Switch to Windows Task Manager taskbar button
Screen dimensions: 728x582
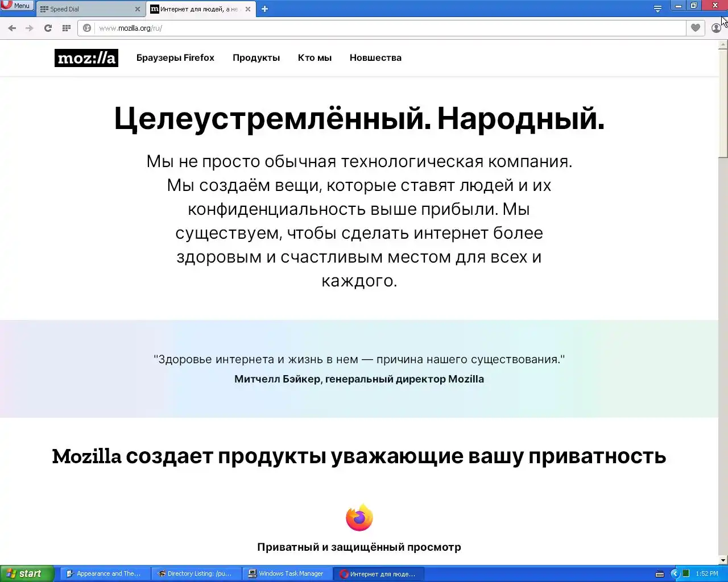pos(287,574)
